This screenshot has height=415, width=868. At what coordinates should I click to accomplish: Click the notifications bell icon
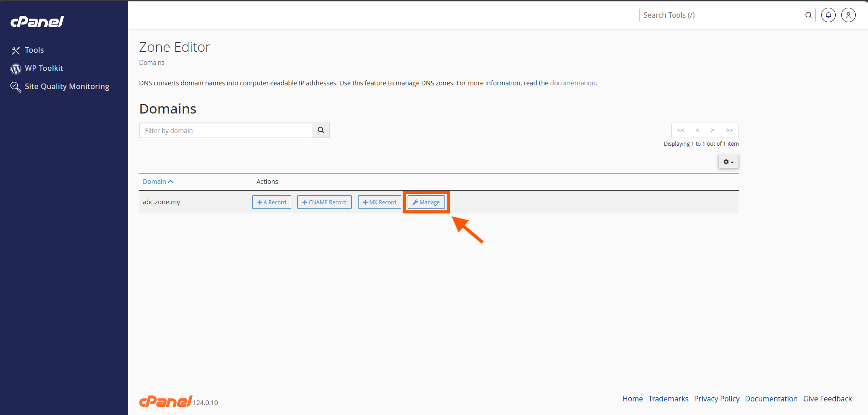(828, 15)
